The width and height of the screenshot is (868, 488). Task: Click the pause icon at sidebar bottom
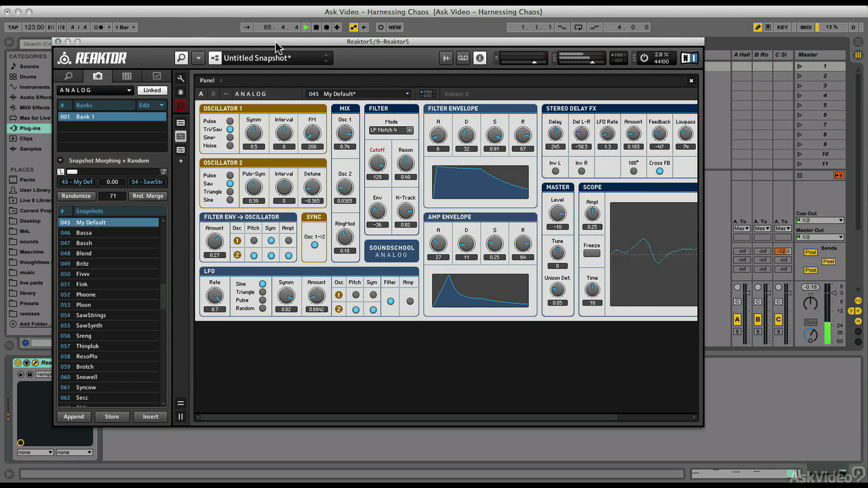180,417
